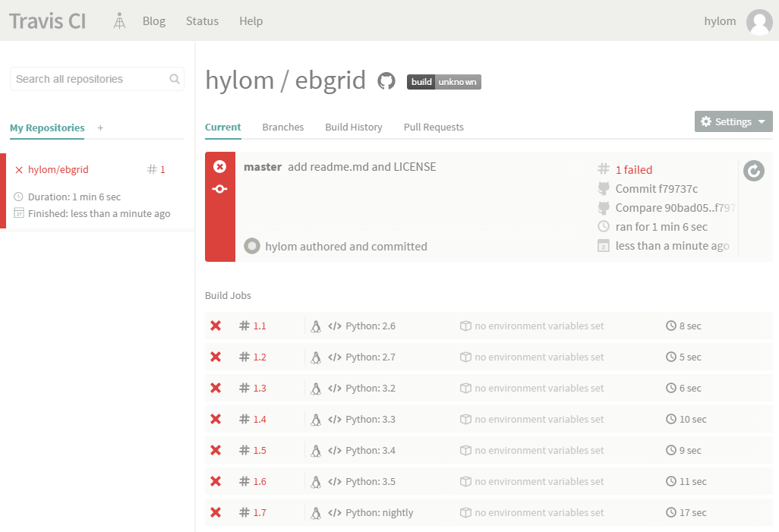Screen dimensions: 779x532
Task: Open job #1.3 Python 3.2
Action: 488,388
